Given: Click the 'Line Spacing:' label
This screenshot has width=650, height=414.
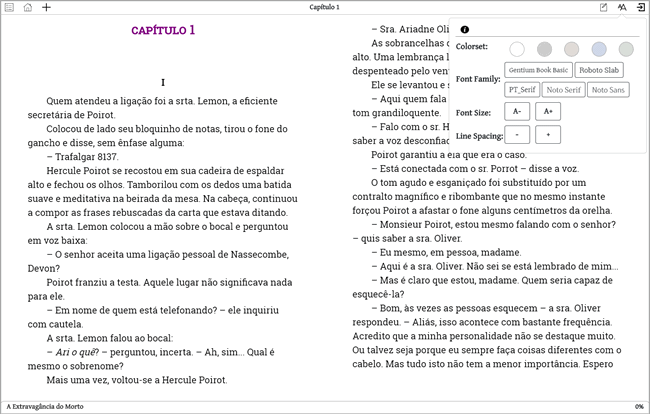Looking at the screenshot, I should pyautogui.click(x=479, y=136).
